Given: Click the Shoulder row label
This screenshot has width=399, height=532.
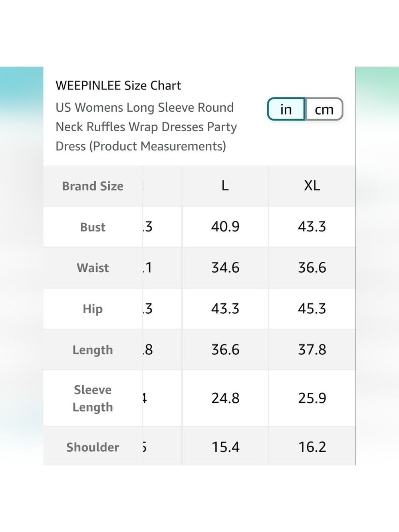Looking at the screenshot, I should point(93,447).
